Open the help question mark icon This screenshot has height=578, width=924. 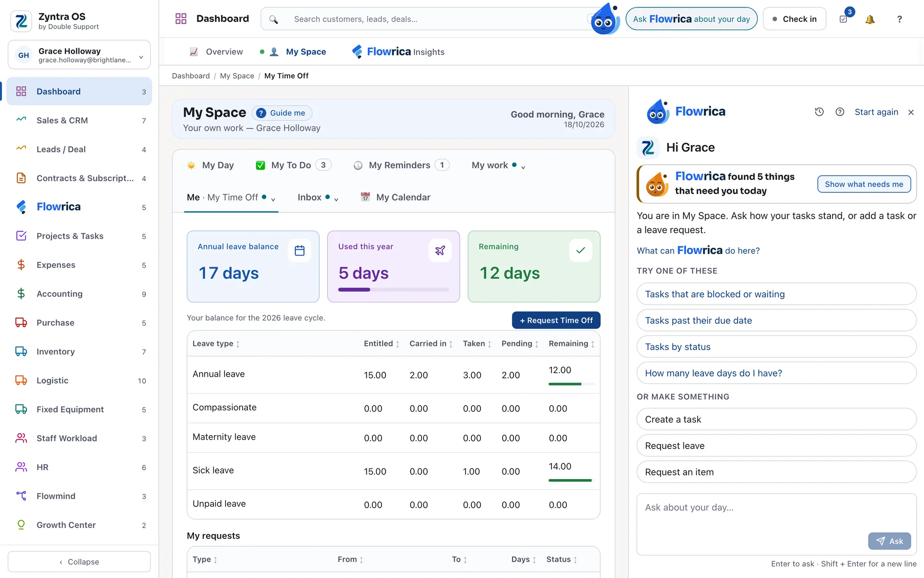(x=899, y=19)
